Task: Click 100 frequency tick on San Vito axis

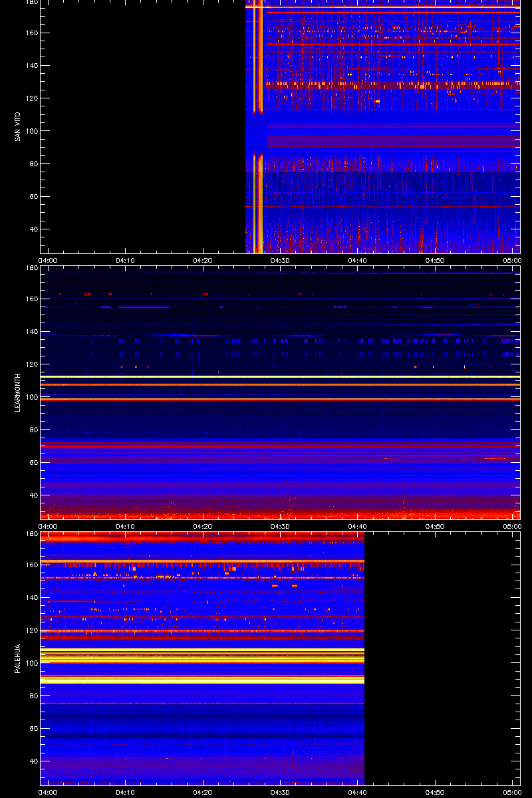Action: point(31,131)
